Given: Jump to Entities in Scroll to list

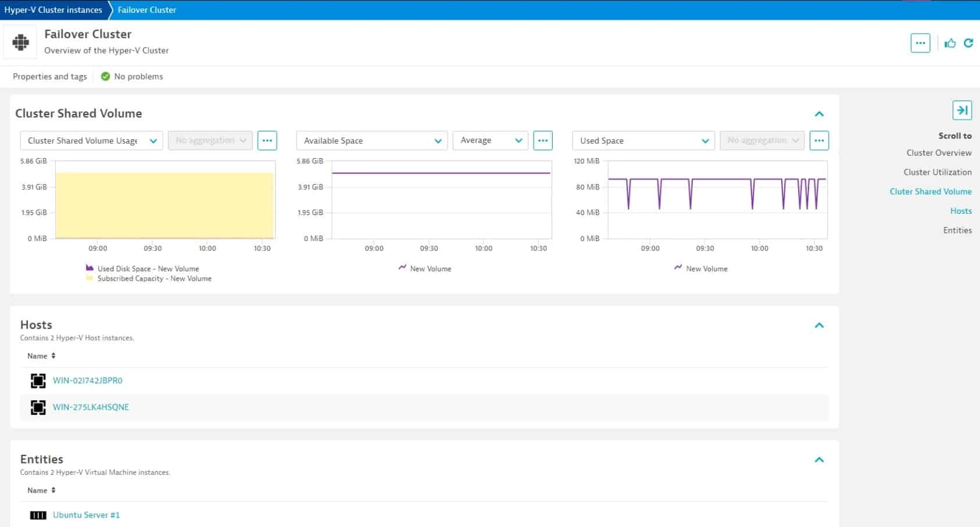Looking at the screenshot, I should pos(957,230).
